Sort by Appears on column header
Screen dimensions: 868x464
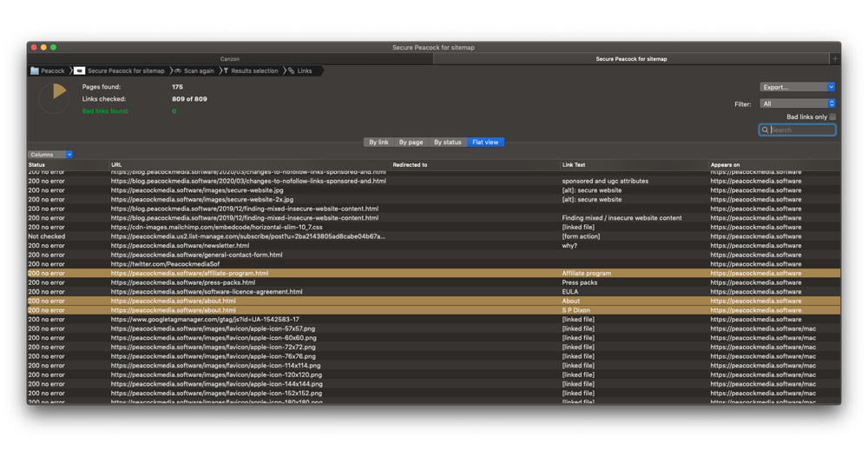774,164
